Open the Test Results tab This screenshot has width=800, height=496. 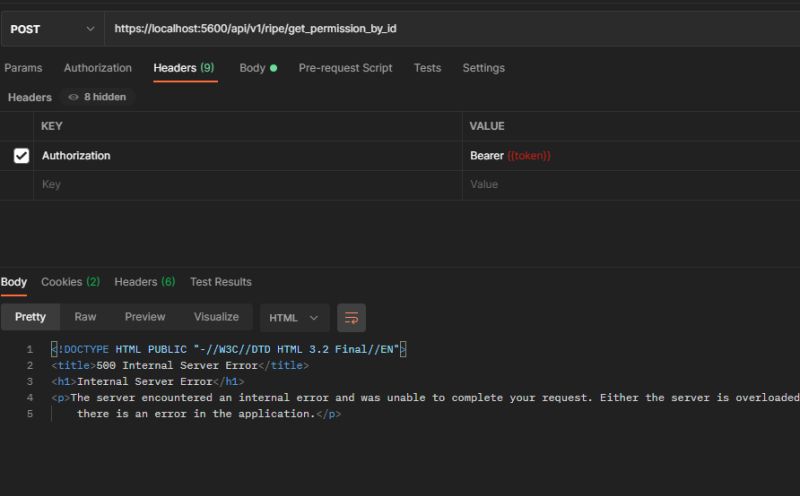(x=221, y=282)
